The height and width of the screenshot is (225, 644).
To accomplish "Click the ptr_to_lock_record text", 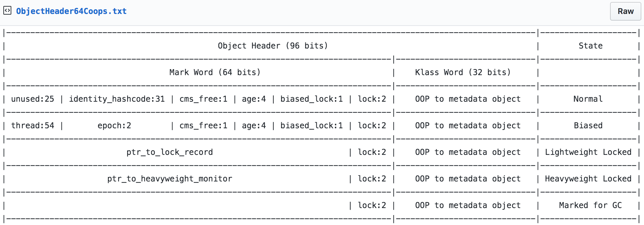I will click(x=169, y=152).
